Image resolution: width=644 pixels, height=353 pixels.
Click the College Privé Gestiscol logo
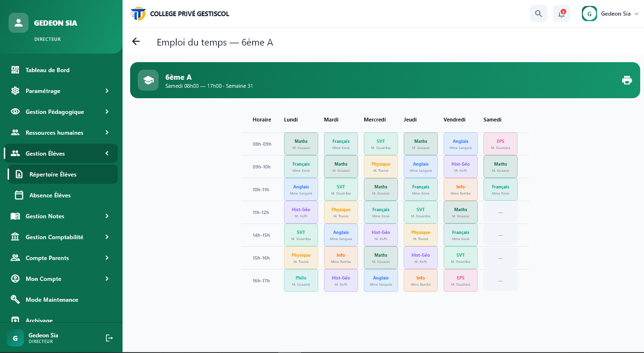point(138,14)
